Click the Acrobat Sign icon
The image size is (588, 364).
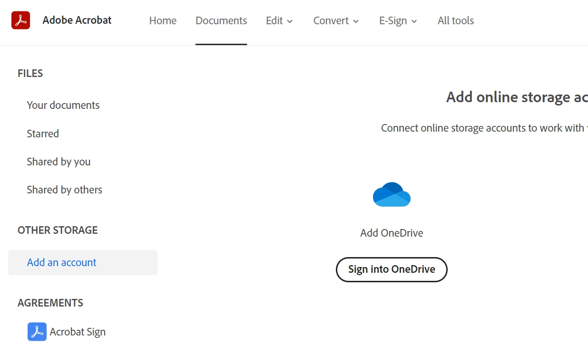click(37, 332)
